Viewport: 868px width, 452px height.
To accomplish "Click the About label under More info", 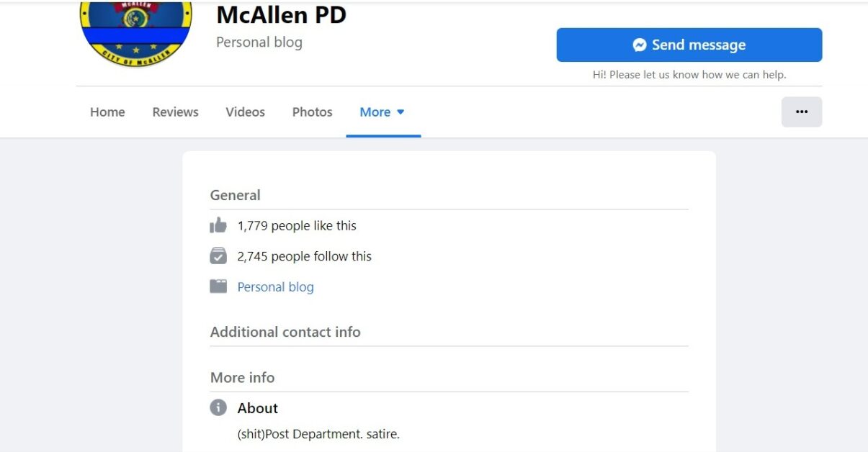I will (257, 408).
